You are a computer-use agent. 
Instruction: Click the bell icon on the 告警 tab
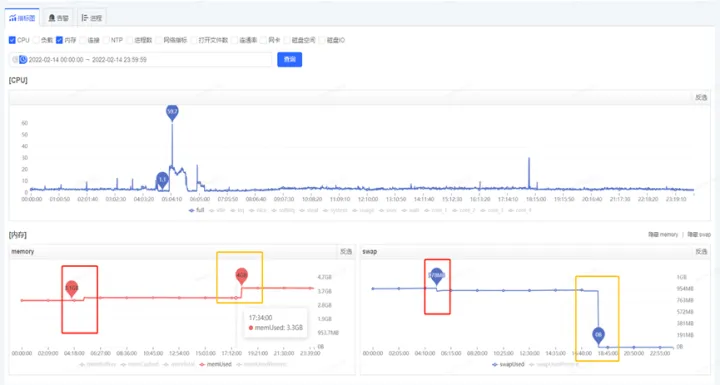click(x=52, y=18)
